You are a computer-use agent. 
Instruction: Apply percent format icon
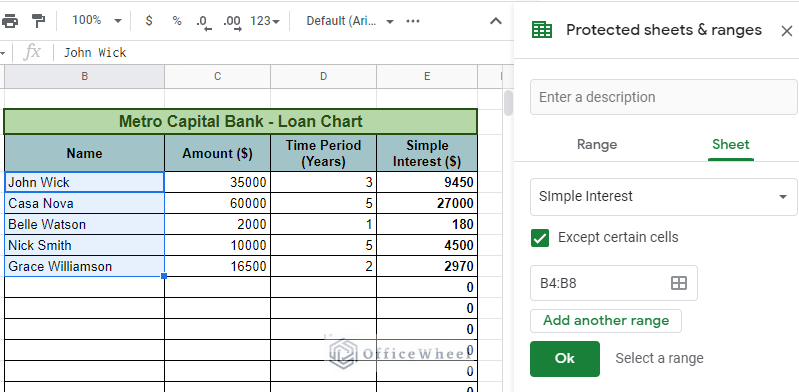tap(177, 21)
